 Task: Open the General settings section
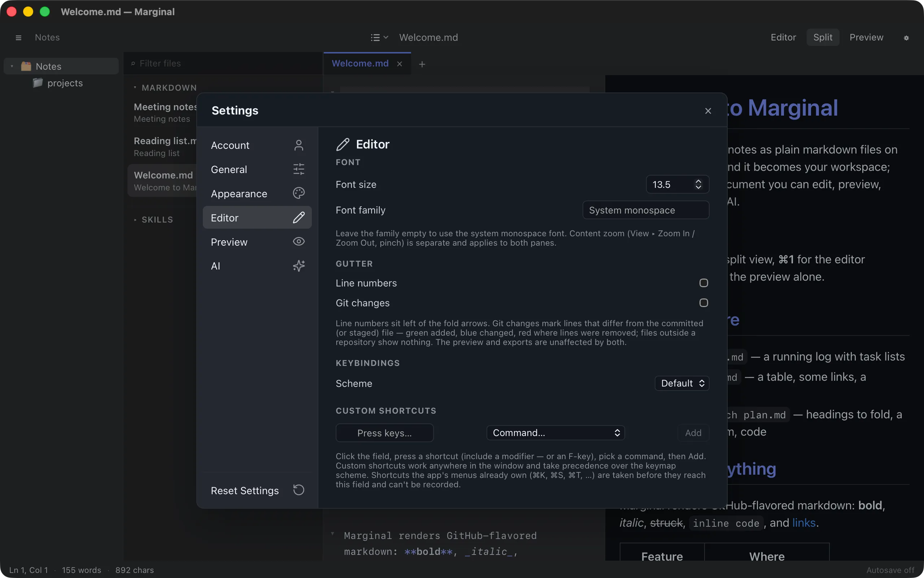tap(257, 169)
